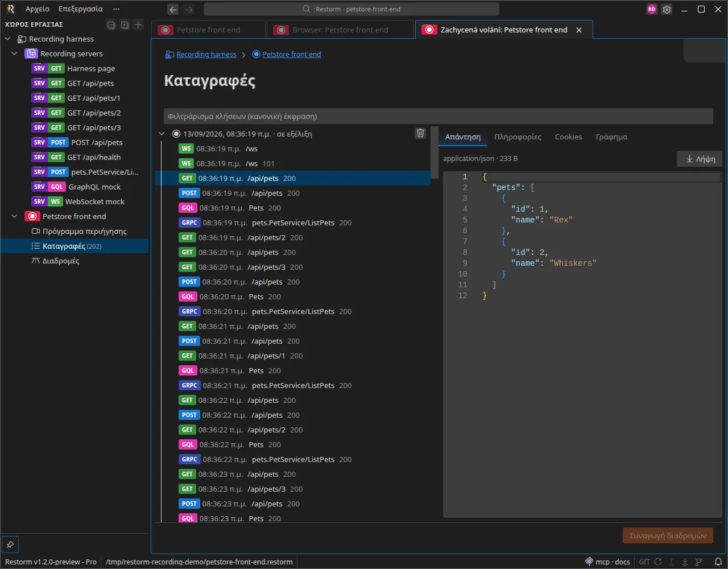The image size is (728, 569).
Task: Go back with the left arrow
Action: [x=173, y=9]
